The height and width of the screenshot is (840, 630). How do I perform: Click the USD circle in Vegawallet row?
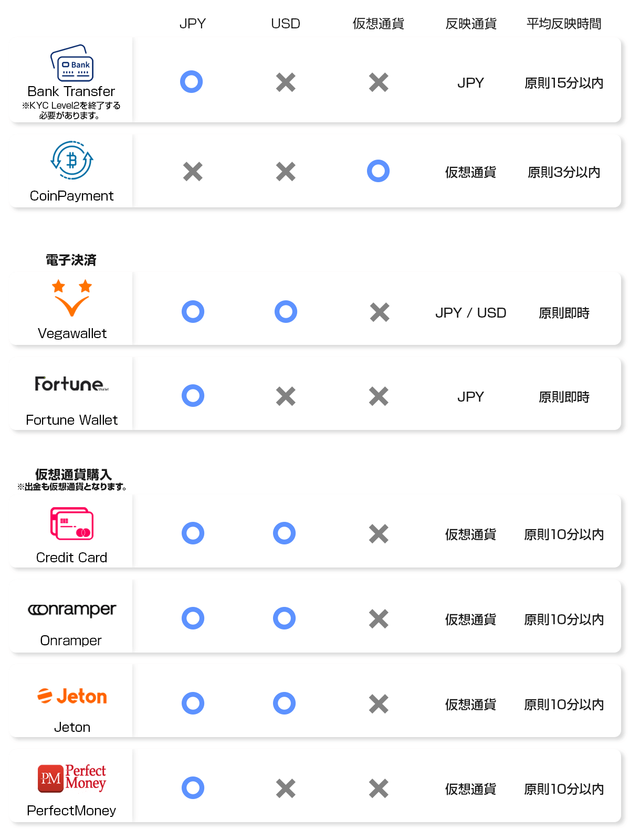pos(286,312)
